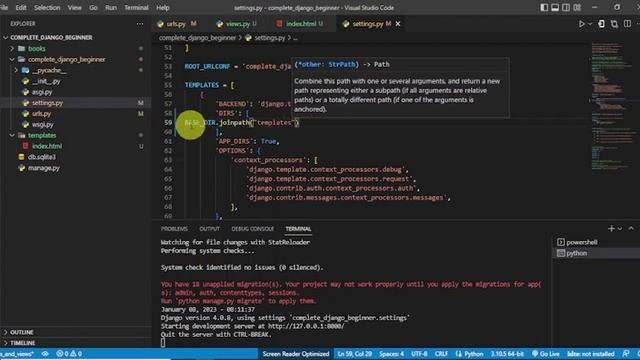Click Ln 59, Col 29 status

point(354,354)
